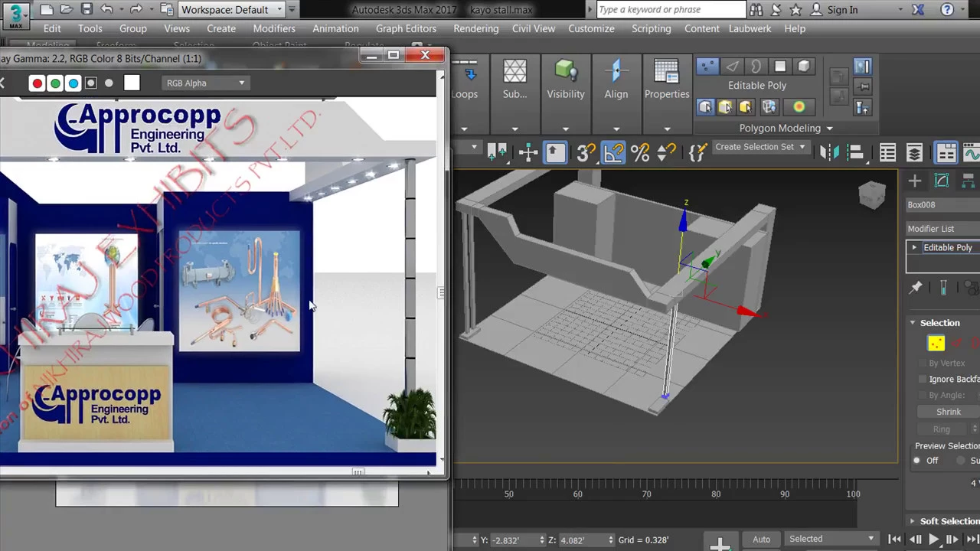Open the Scripting menu
Image resolution: width=980 pixels, height=551 pixels.
pyautogui.click(x=651, y=28)
